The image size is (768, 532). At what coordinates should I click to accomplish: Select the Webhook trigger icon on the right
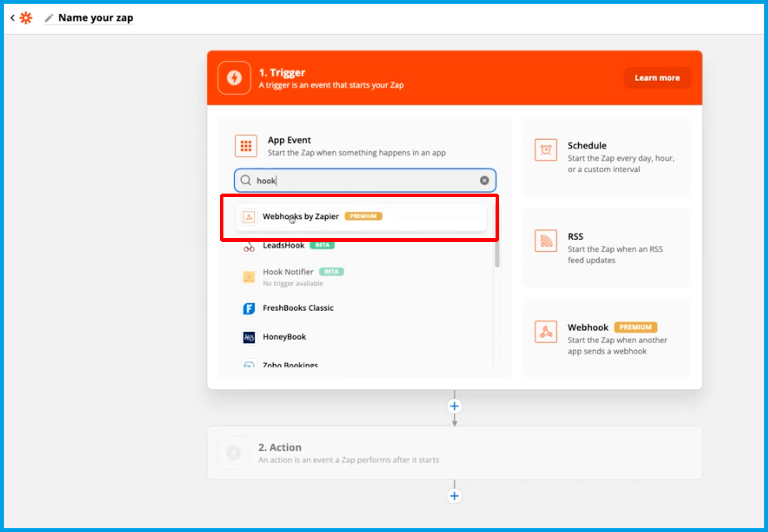pyautogui.click(x=546, y=332)
